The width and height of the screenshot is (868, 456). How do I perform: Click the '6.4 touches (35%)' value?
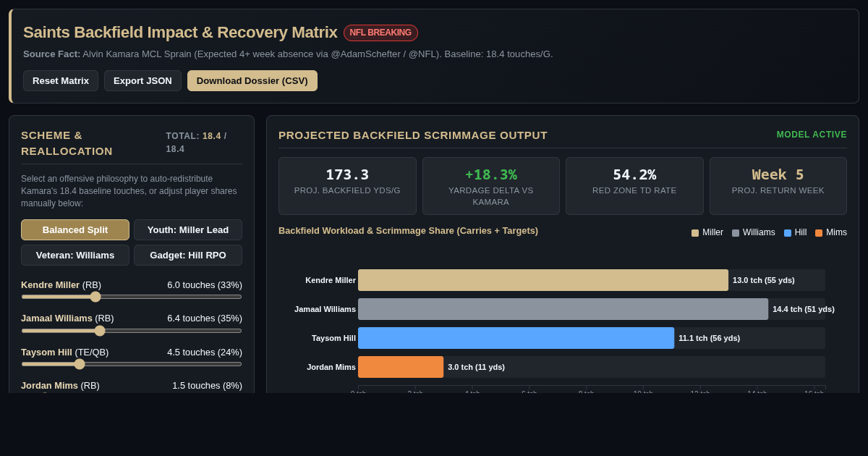point(205,318)
